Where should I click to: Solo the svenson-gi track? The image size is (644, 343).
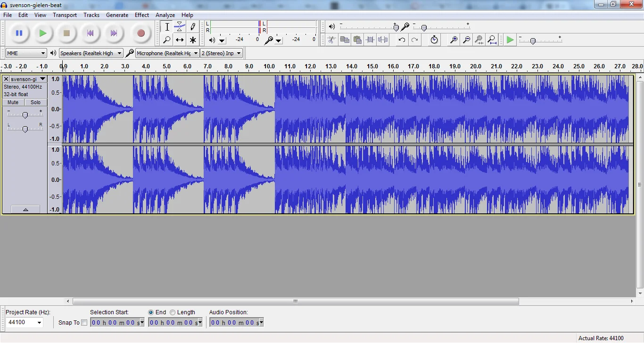click(35, 102)
